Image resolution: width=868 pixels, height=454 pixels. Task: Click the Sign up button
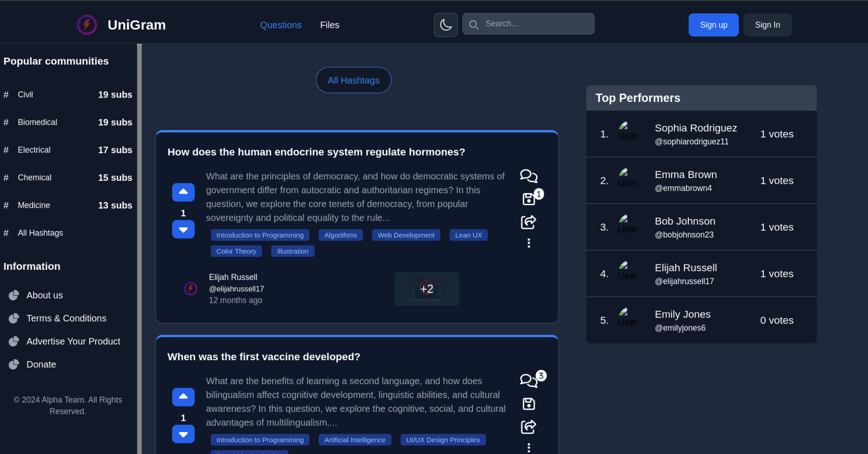tap(713, 25)
